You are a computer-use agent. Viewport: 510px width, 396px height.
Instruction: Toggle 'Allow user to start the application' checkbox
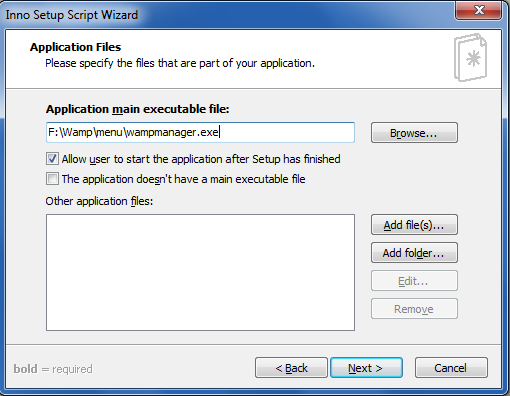coord(52,159)
